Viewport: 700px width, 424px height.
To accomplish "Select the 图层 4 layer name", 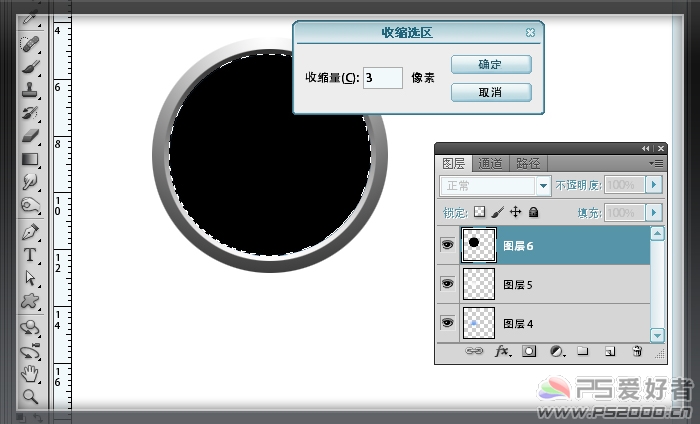I will click(518, 324).
